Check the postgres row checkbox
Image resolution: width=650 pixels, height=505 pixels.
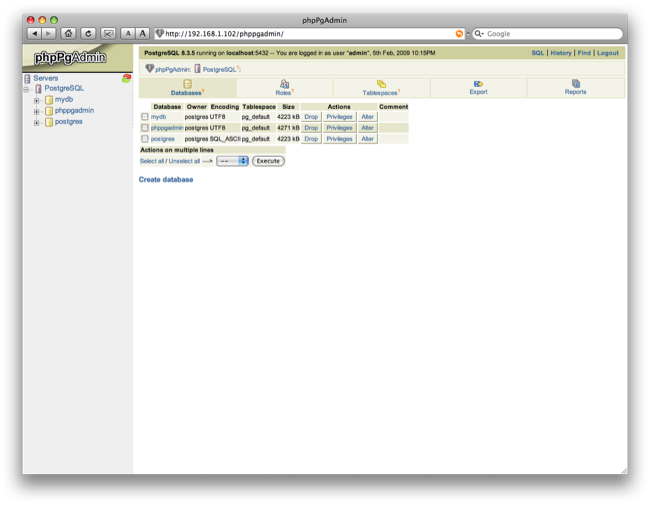[x=145, y=139]
